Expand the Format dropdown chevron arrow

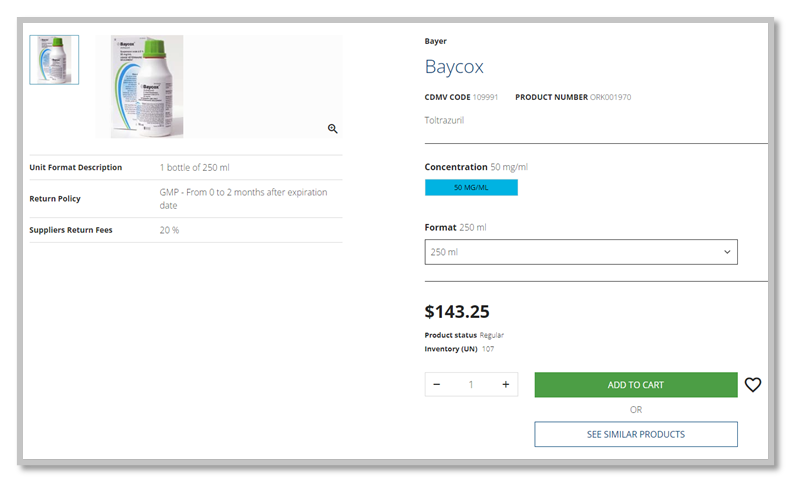[727, 252]
